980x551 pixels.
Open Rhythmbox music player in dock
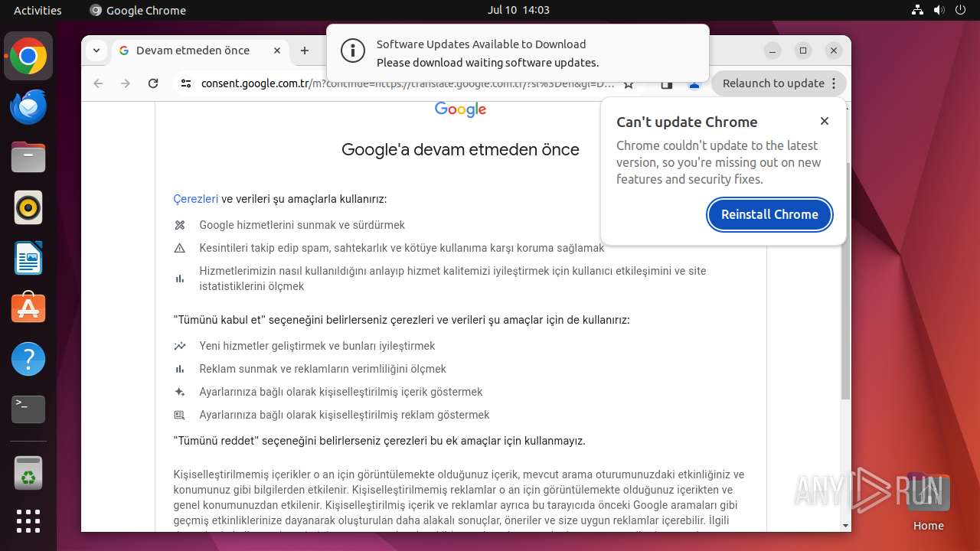click(28, 207)
